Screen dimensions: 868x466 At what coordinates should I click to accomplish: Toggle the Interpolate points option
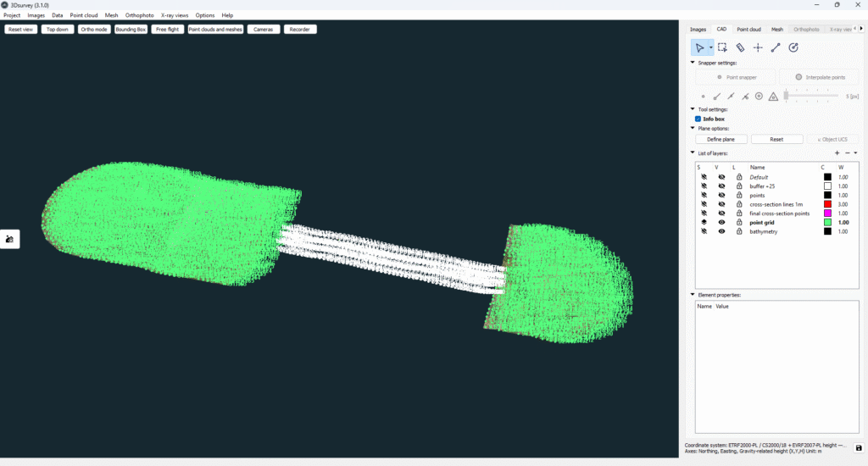pos(820,77)
